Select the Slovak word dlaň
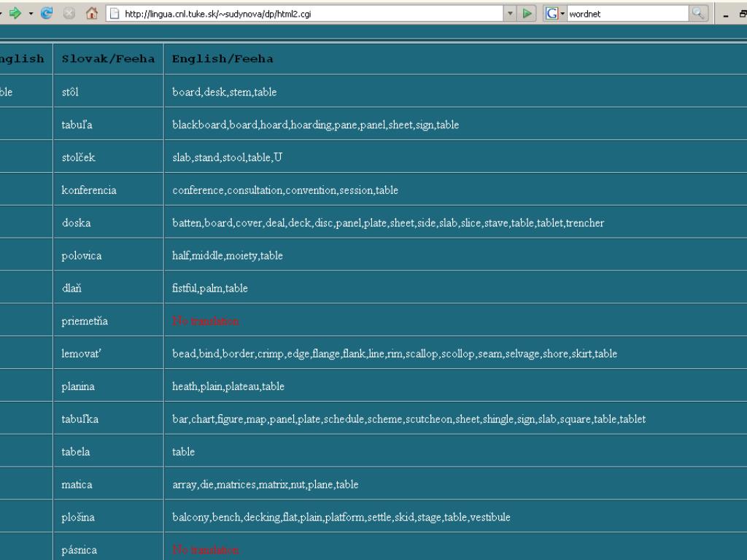This screenshot has width=747, height=560. (x=71, y=288)
